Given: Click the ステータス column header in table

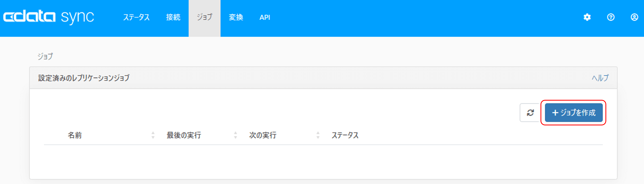Looking at the screenshot, I should (x=345, y=135).
